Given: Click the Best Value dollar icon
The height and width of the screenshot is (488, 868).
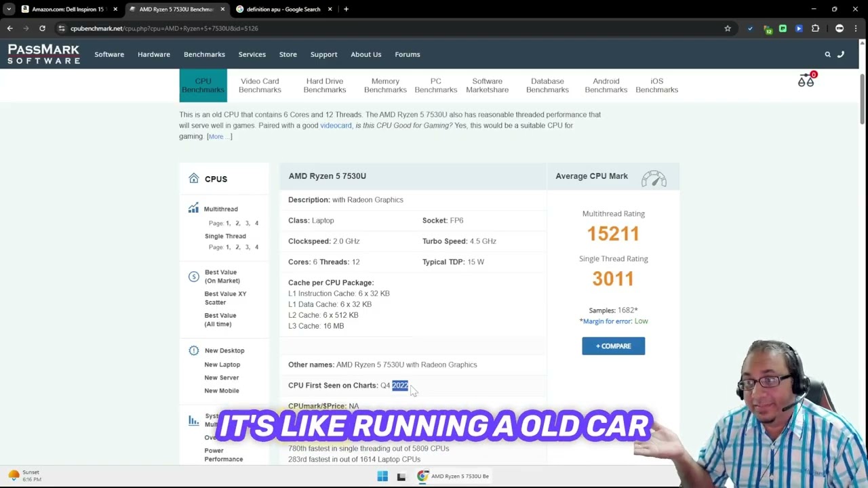Looking at the screenshot, I should tap(194, 277).
